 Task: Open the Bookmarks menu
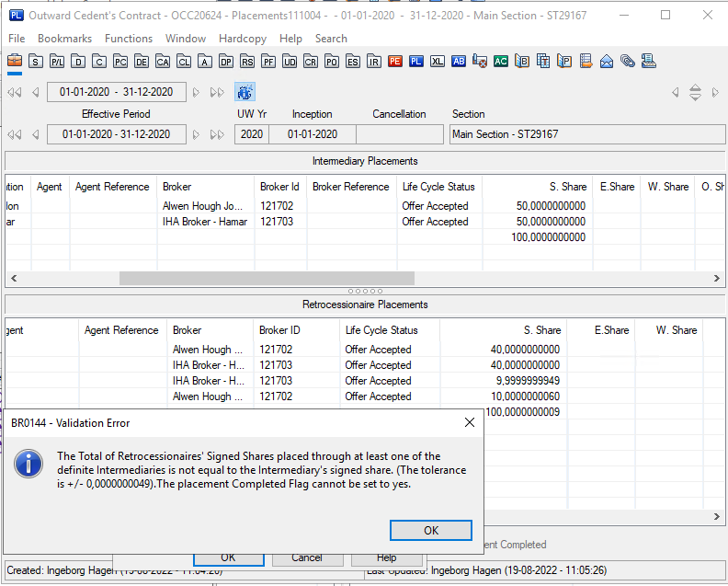(x=64, y=39)
